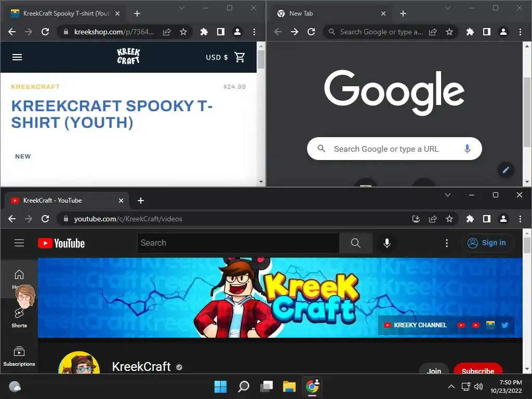Open Chrome menu in KreekShop window
The width and height of the screenshot is (532, 399).
(254, 32)
